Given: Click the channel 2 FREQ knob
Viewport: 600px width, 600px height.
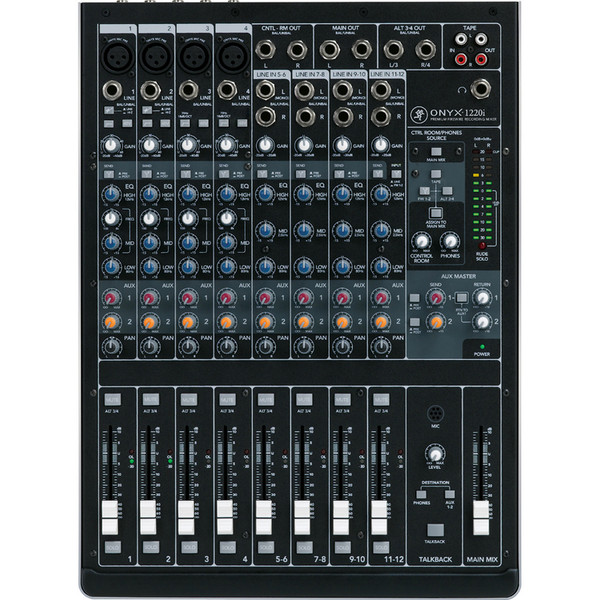Looking at the screenshot, I should (150, 218).
